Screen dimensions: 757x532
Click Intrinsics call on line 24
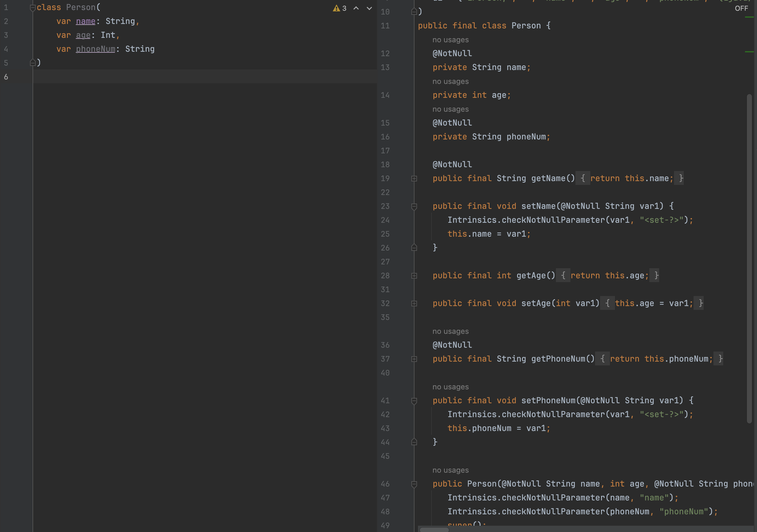[x=570, y=220]
